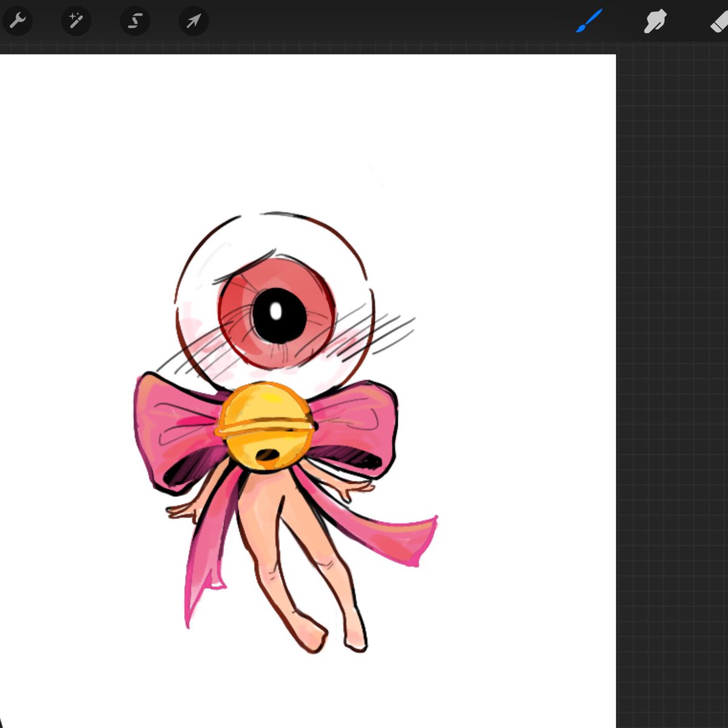Select the Smudge tool
The image size is (728, 728).
pos(655,22)
